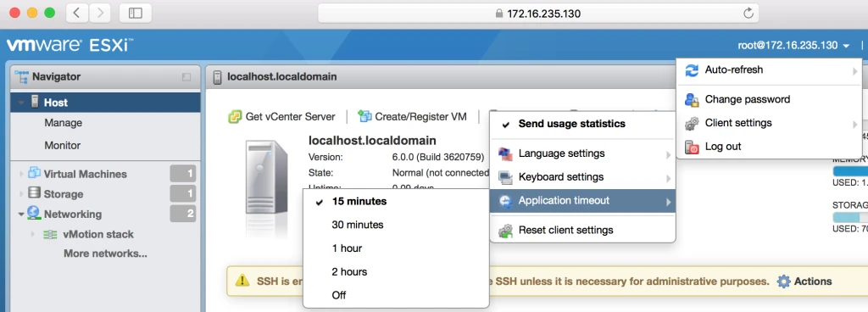
Task: Click the Virtual Machines icon
Action: pos(34,173)
